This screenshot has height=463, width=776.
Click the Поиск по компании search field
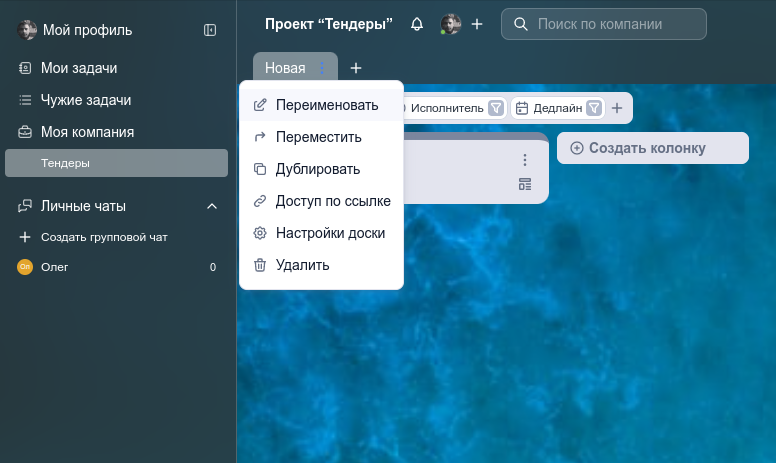[604, 24]
